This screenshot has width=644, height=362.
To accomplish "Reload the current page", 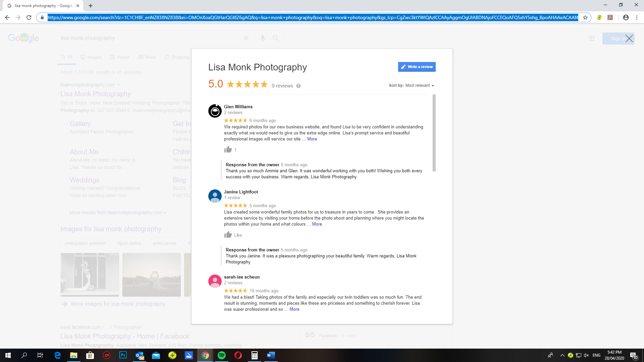I will click(29, 17).
